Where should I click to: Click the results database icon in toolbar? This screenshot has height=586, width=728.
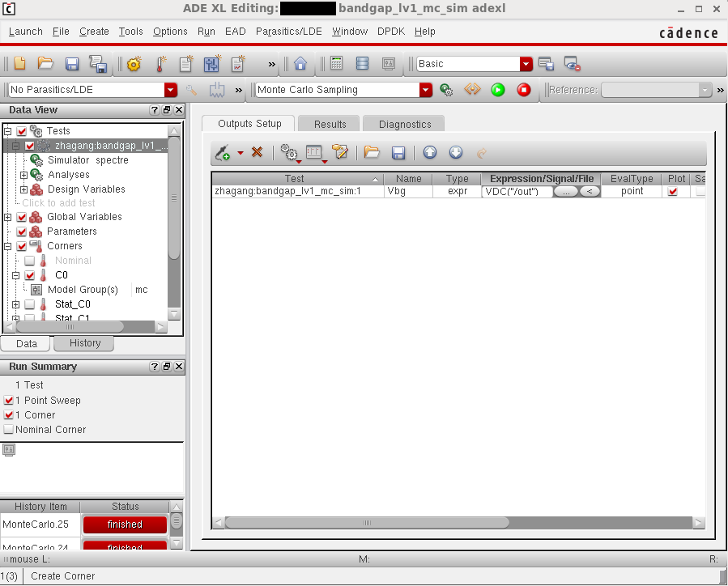coord(362,63)
